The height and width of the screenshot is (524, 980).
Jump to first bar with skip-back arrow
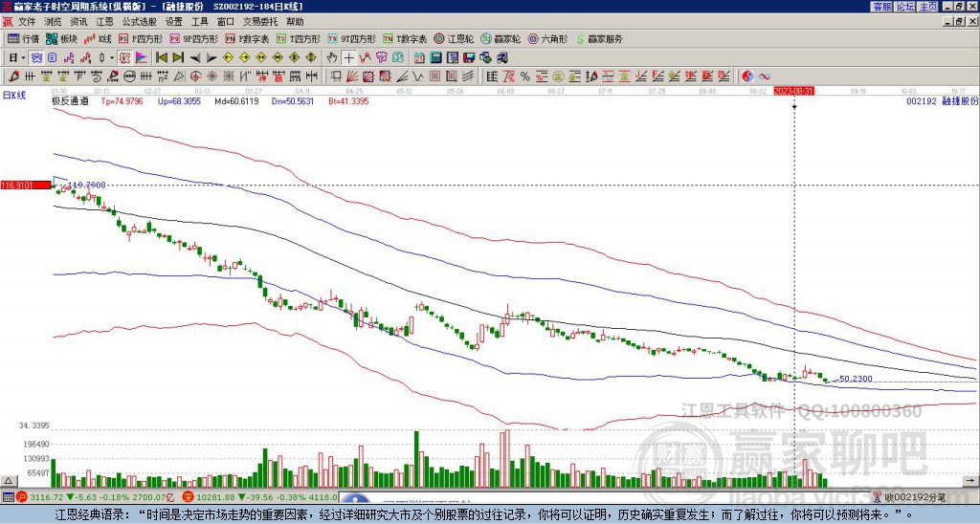pos(161,58)
